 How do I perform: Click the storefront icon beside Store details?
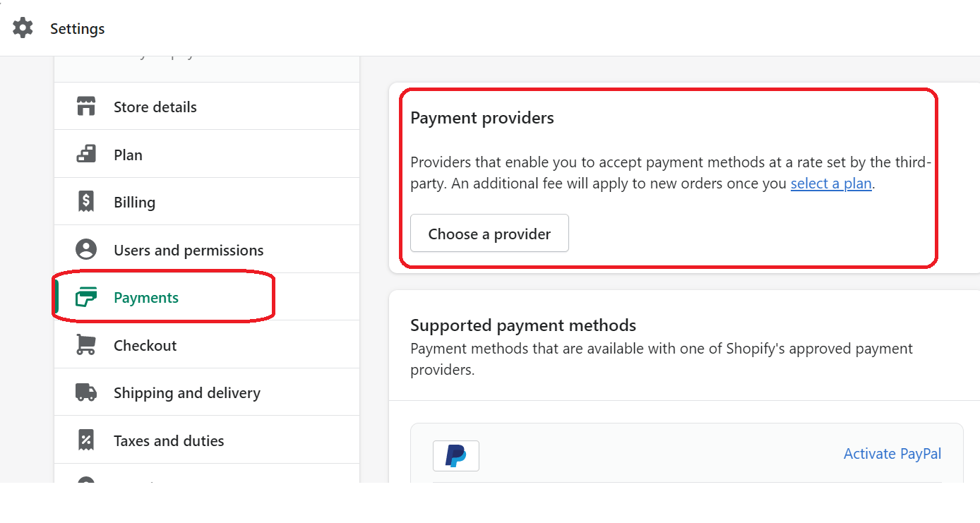tap(85, 106)
